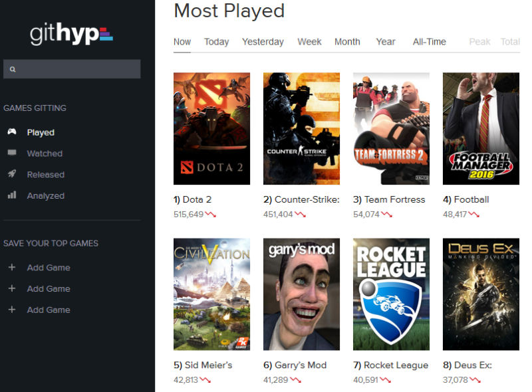The width and height of the screenshot is (532, 392).
Task: Click the '5) Sid Meier's' title
Action: coord(203,365)
